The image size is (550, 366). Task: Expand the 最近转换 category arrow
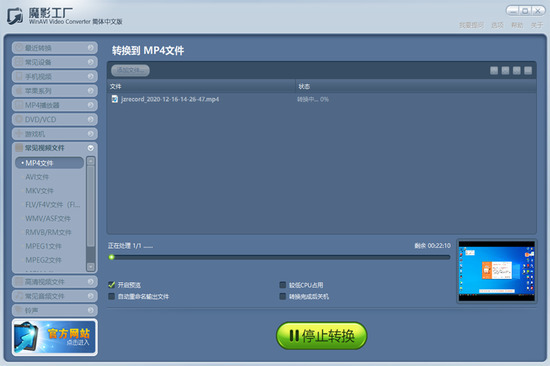click(x=90, y=47)
